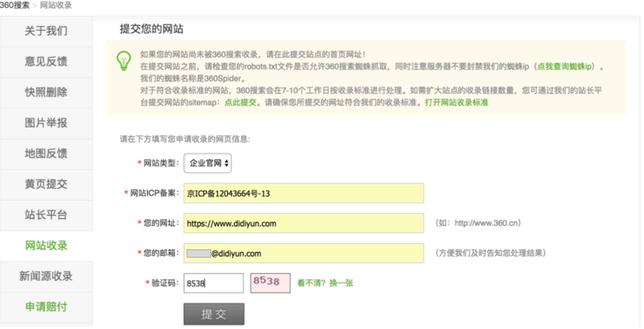Click 看不清？换一张 to refresh captcha
644x329 pixels.
[x=325, y=284]
